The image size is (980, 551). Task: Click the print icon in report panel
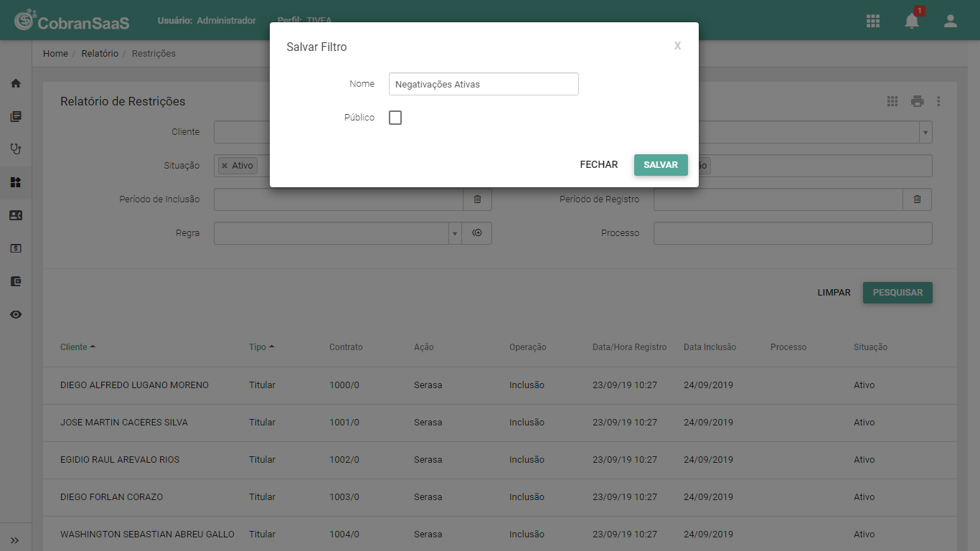coord(918,101)
